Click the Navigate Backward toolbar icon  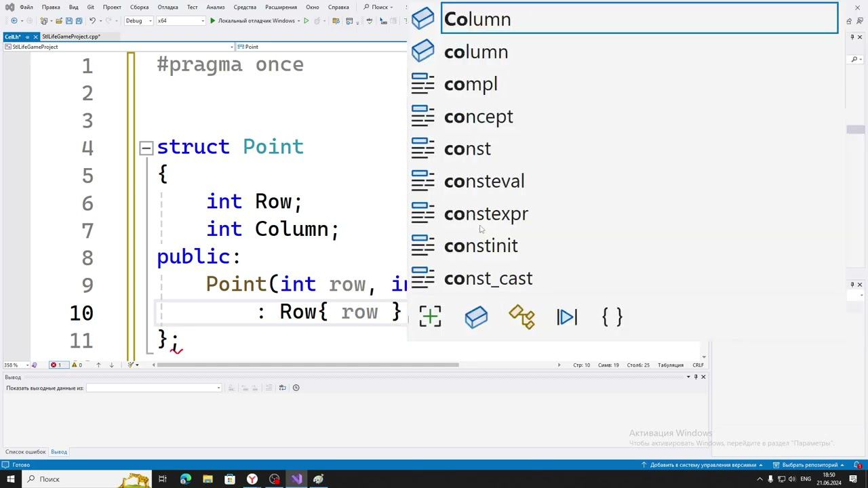[x=14, y=21]
